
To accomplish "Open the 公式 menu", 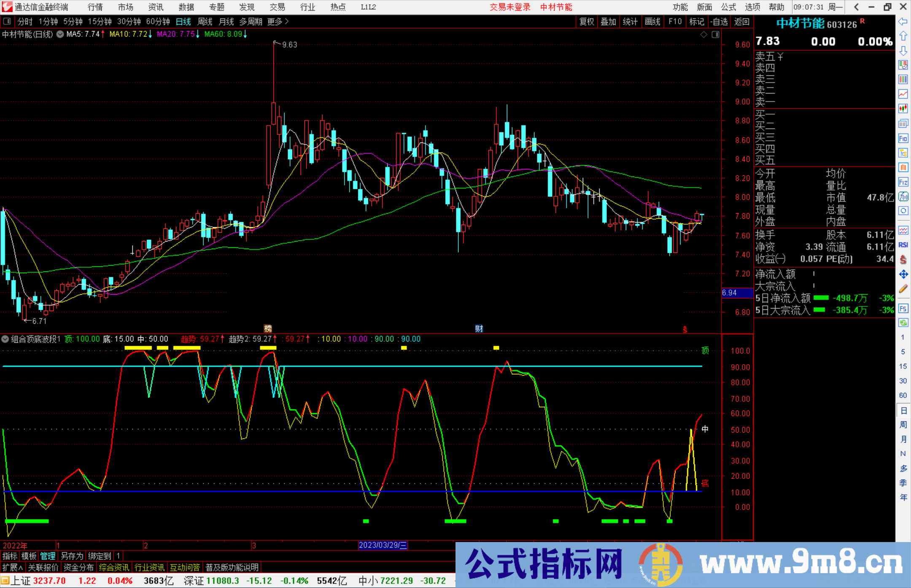I will coord(728,7).
